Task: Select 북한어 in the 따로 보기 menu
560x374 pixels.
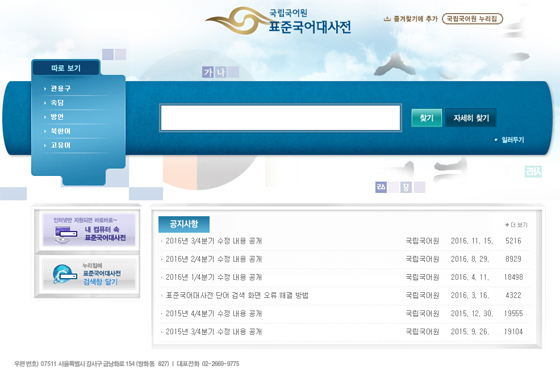Action: click(60, 131)
